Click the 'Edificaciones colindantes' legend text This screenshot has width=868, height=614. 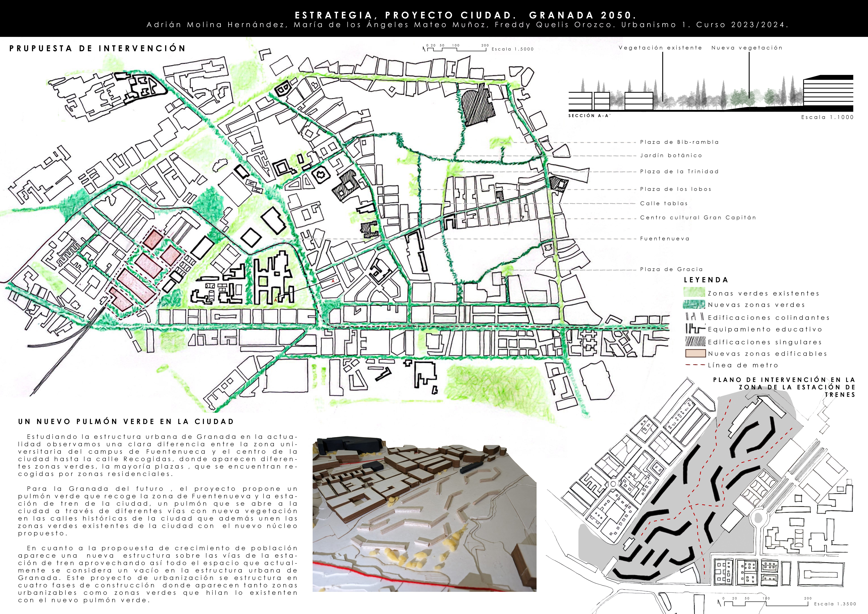click(x=769, y=318)
